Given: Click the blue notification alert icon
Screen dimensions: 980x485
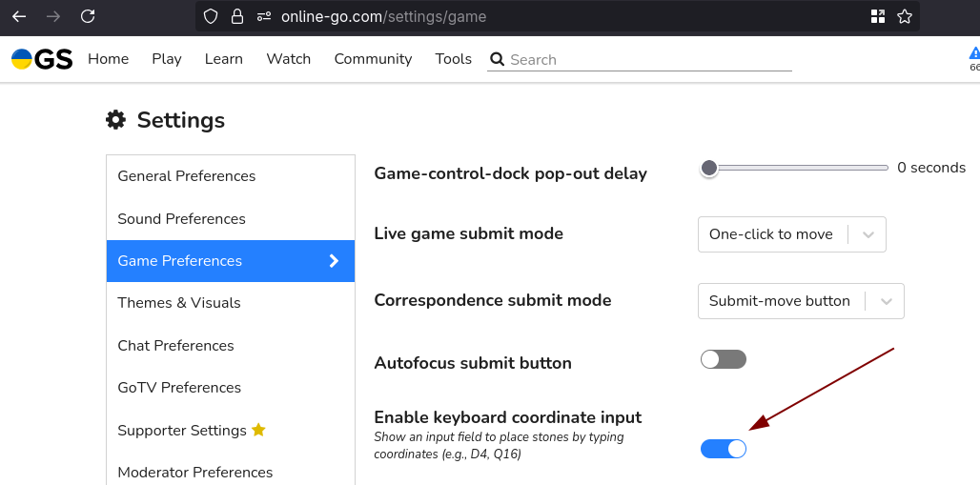Looking at the screenshot, I should click(974, 54).
